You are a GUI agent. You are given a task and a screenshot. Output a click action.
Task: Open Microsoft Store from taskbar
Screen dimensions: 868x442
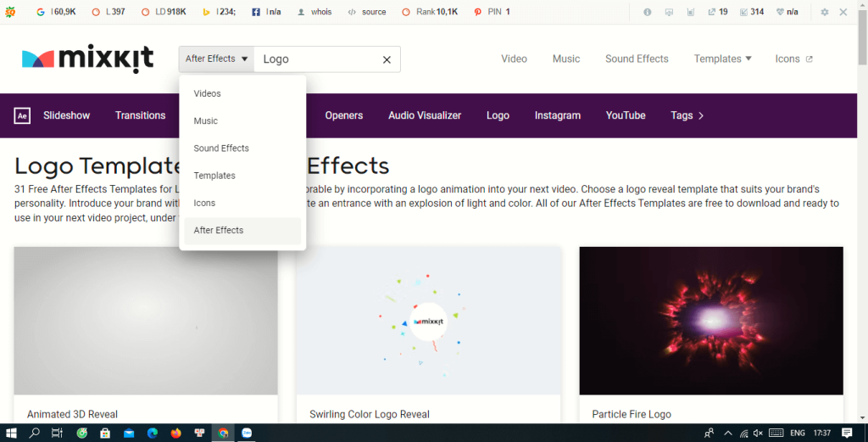105,434
